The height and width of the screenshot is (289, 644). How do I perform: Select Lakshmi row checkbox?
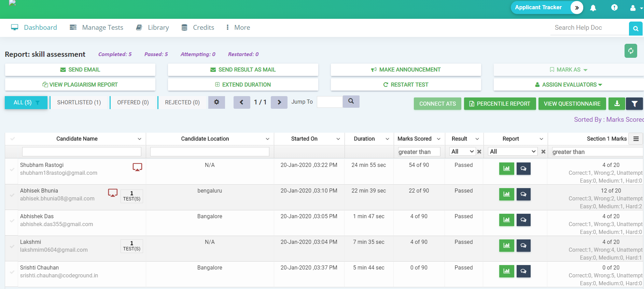point(12,247)
